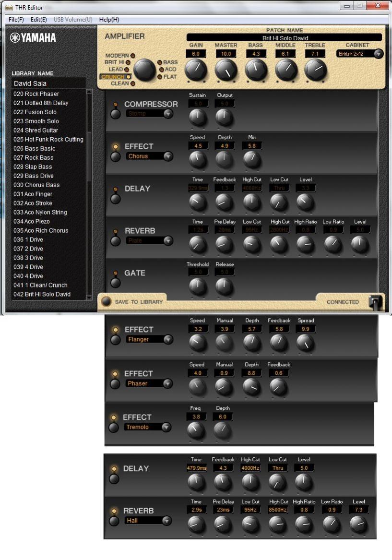This screenshot has width=392, height=560.
Task: Select the 024 Shred Guitar patch
Action: point(36,131)
